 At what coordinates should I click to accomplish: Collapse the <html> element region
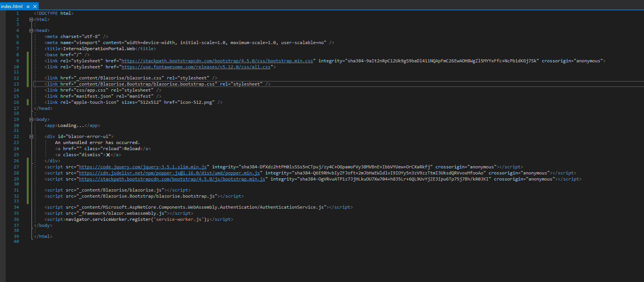31,19
